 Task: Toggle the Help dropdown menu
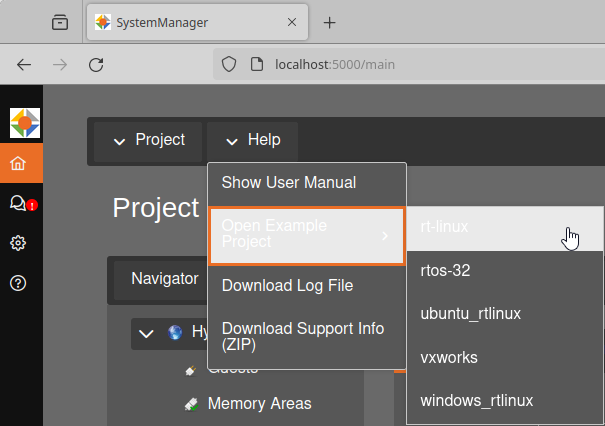tap(252, 140)
